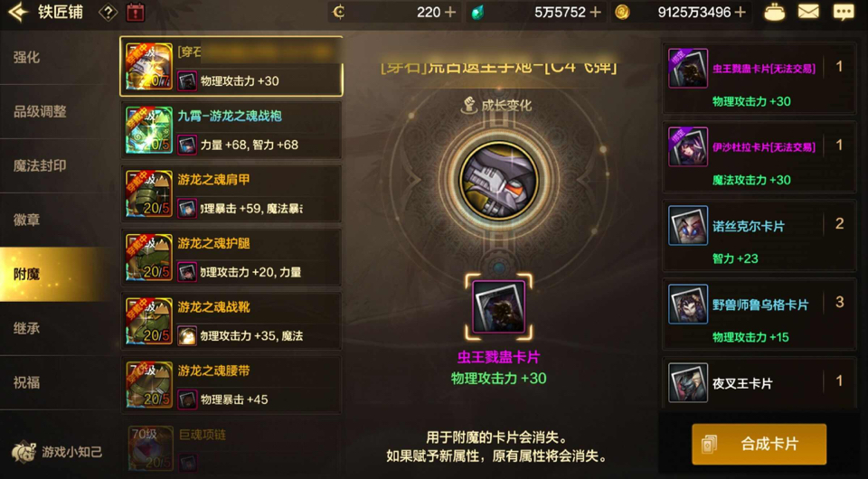Screen dimensions: 868x479
Task: Select 游龙之魂腰带 equipment entry
Action: pyautogui.click(x=231, y=385)
